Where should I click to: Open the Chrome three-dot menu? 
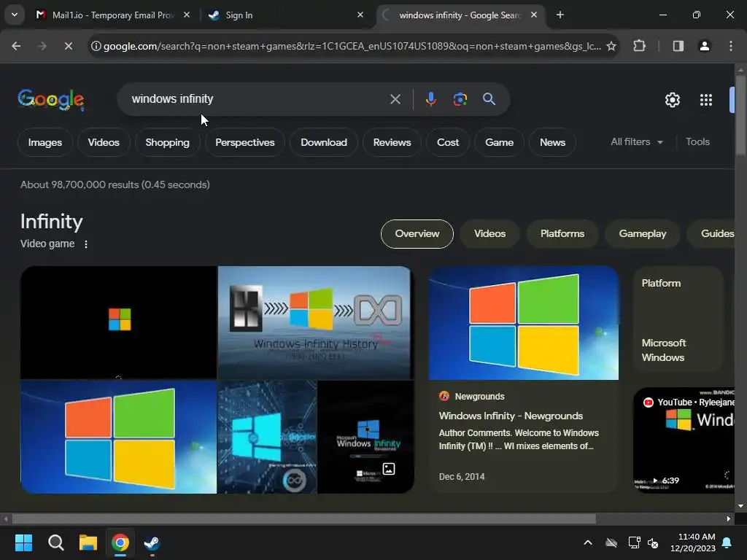(731, 46)
